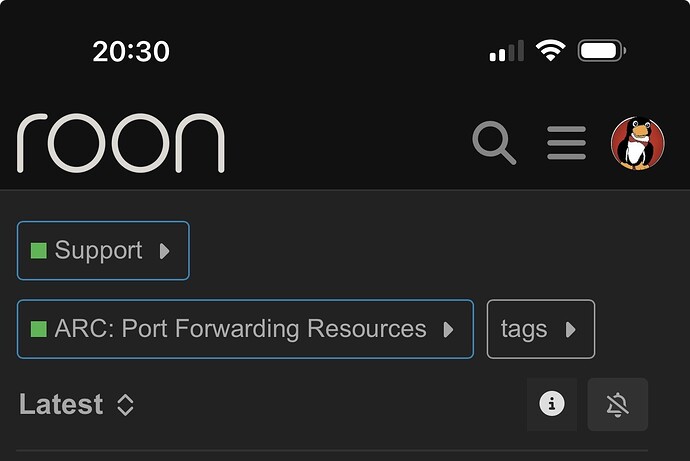Expand the tags dropdown arrow
The image size is (690, 461).
coord(571,329)
